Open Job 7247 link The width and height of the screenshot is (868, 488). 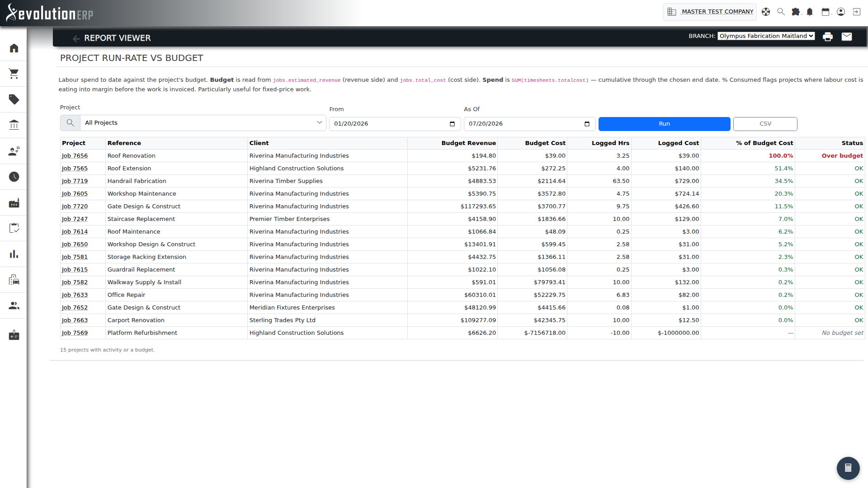click(x=75, y=219)
